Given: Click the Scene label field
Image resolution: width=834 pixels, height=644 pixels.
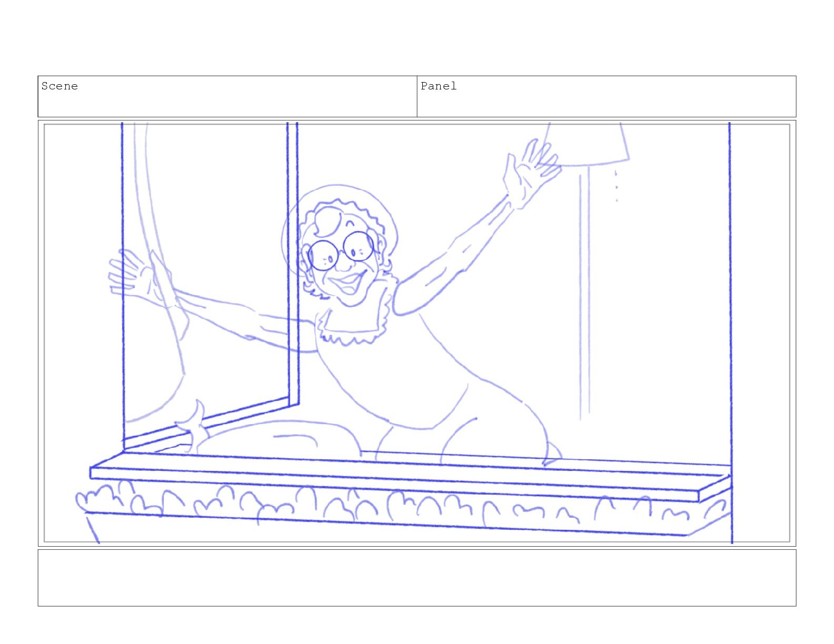Looking at the screenshot, I should point(227,96).
